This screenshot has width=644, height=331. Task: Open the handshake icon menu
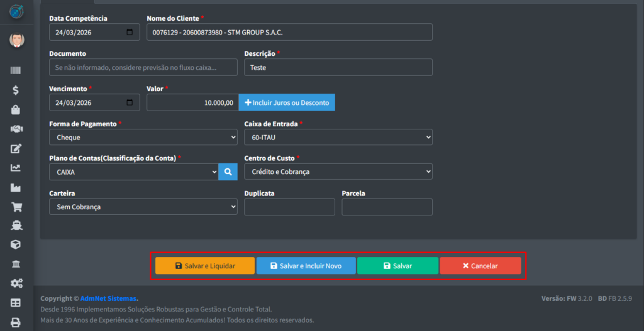tap(16, 129)
